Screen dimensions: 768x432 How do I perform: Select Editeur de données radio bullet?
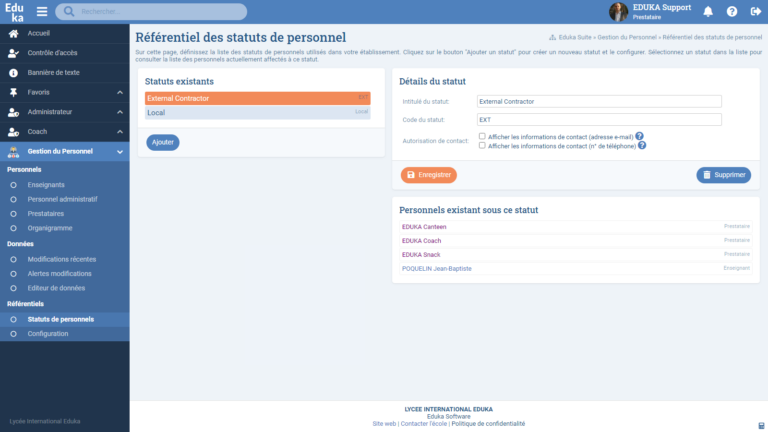(13, 288)
